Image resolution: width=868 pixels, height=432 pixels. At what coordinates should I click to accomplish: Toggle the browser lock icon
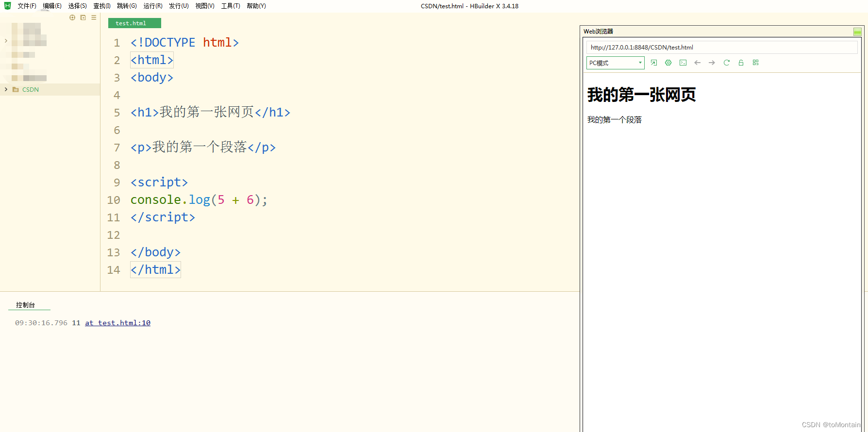(741, 63)
